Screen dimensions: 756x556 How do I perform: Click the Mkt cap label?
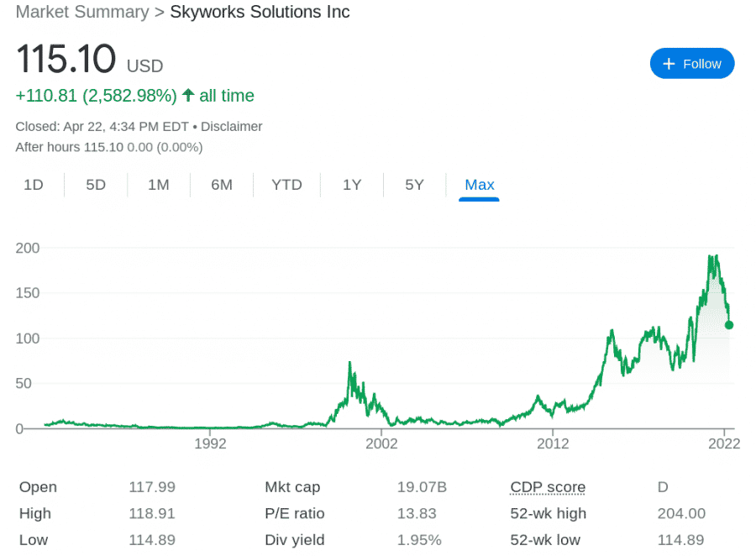pyautogui.click(x=292, y=487)
